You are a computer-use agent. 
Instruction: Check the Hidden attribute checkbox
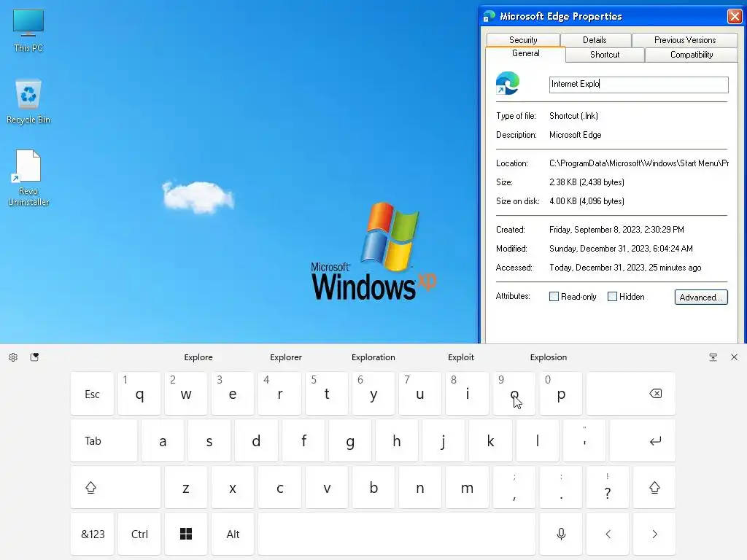coord(612,296)
